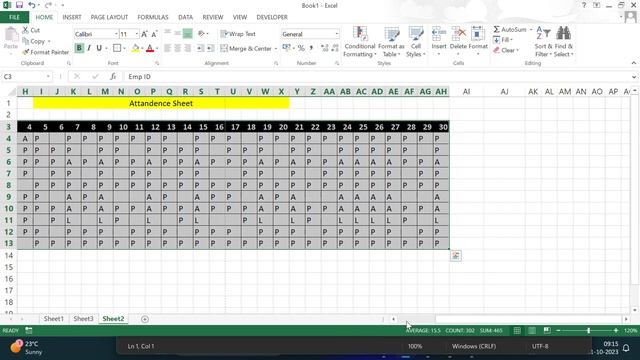The image size is (640, 360).
Task: Open Format as Table gallery
Action: tap(391, 42)
